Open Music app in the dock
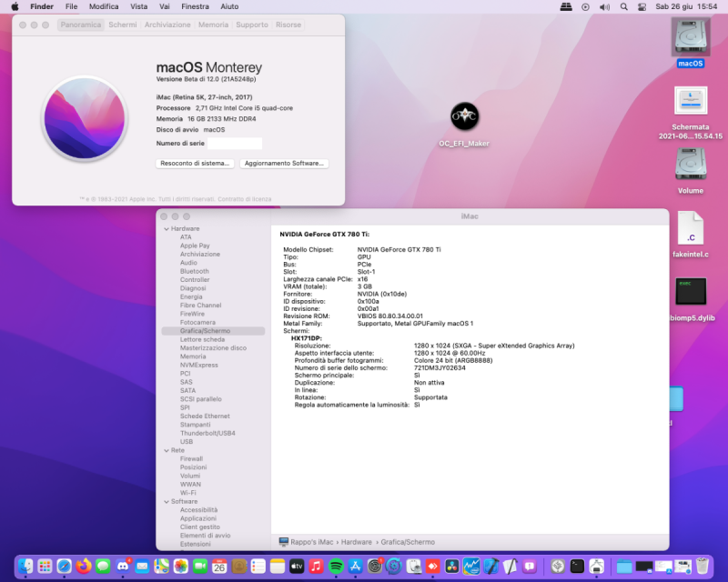728x582 pixels. coord(316,567)
